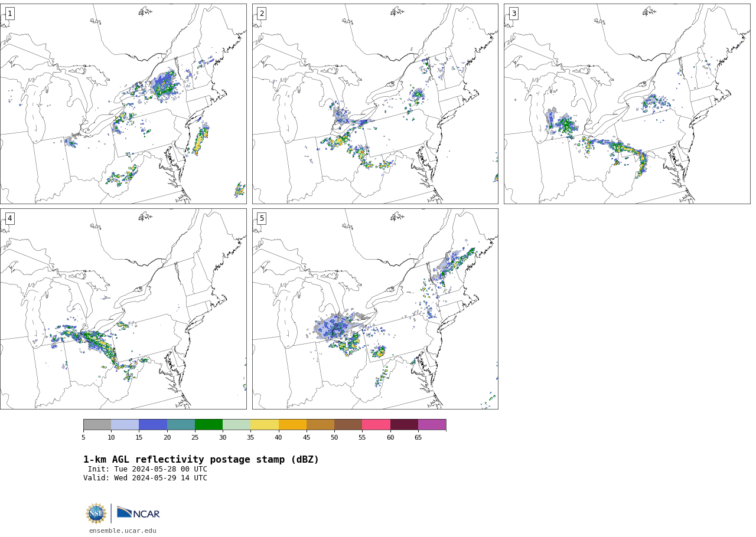Click the colorbar tick label 5

(83, 437)
